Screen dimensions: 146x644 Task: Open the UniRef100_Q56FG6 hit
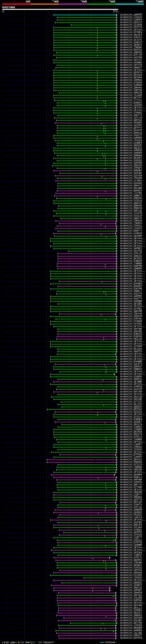(x=131, y=165)
